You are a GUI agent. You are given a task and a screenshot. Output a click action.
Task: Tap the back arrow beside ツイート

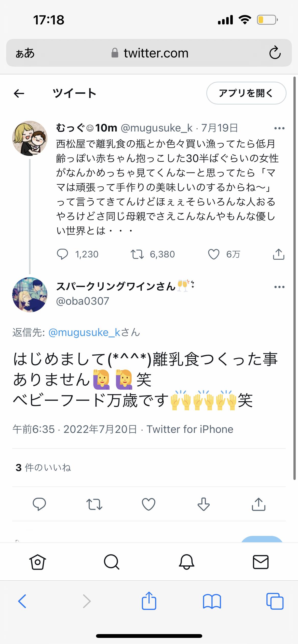(19, 94)
